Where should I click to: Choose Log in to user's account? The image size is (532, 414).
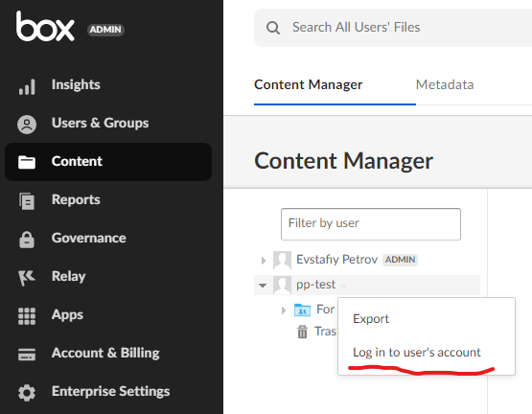(x=417, y=353)
